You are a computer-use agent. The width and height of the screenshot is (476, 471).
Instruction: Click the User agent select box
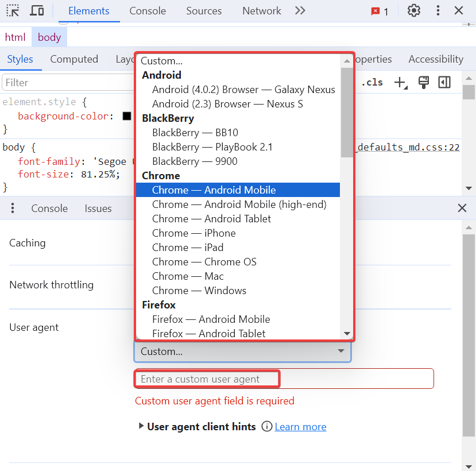click(x=242, y=352)
